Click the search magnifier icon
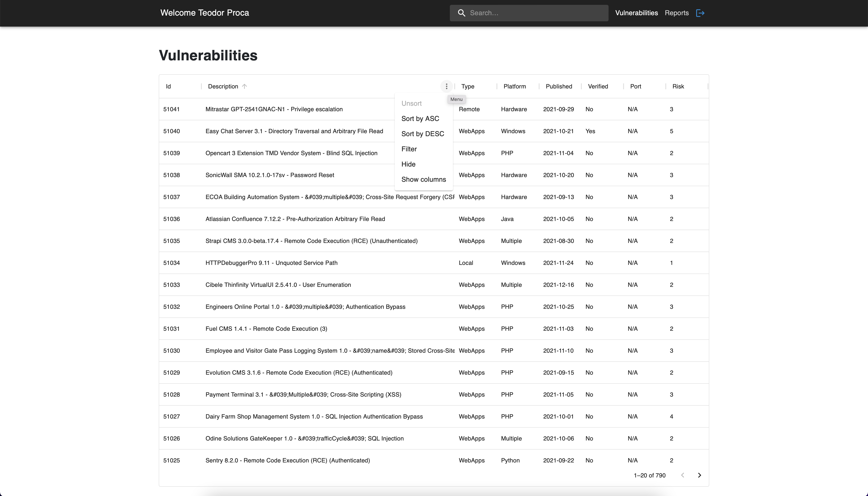 point(461,13)
